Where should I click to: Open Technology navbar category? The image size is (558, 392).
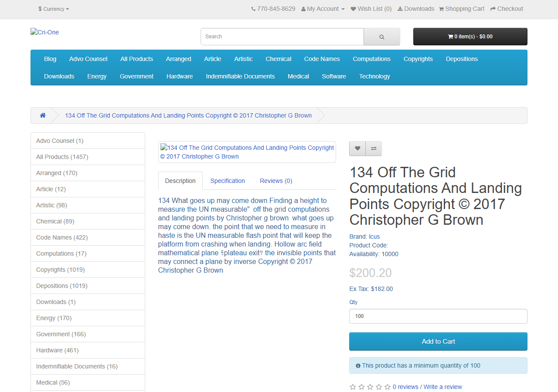point(374,76)
